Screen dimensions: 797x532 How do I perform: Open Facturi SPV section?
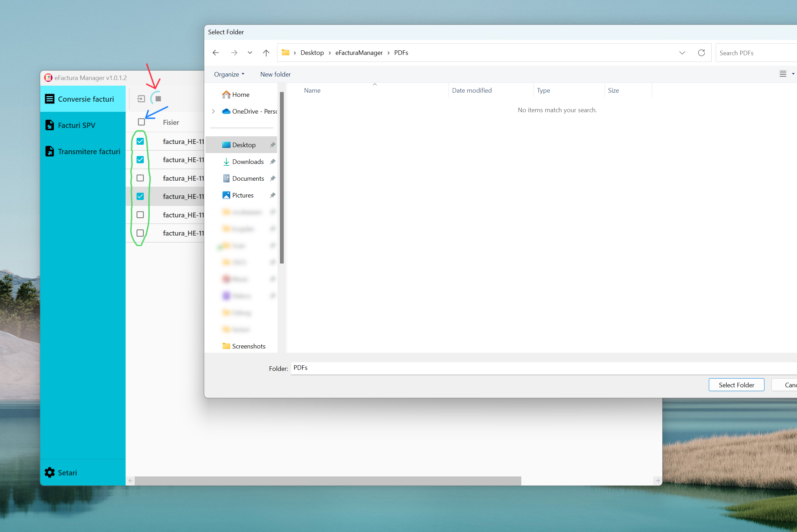point(76,125)
